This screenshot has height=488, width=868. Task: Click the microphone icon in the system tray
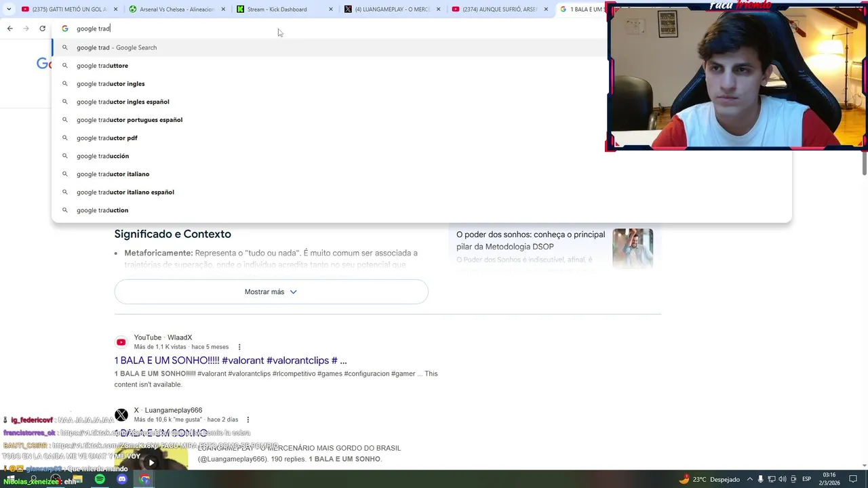click(x=761, y=479)
